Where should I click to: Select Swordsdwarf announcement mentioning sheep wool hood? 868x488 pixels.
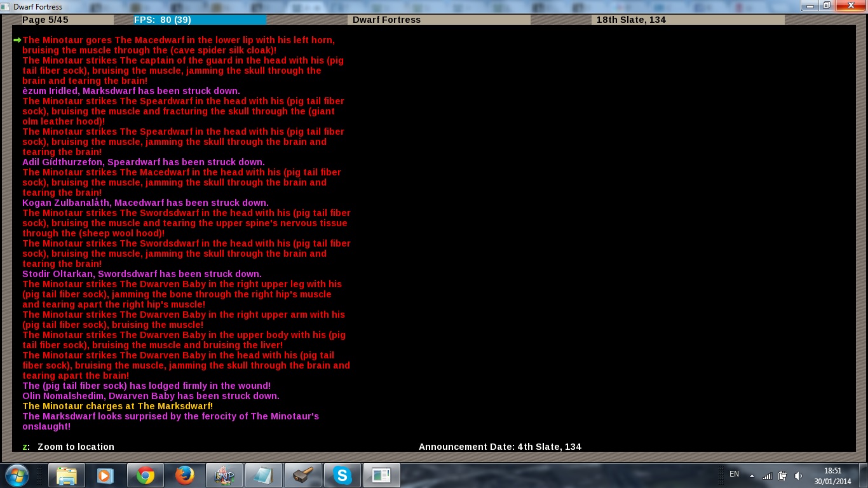point(186,223)
